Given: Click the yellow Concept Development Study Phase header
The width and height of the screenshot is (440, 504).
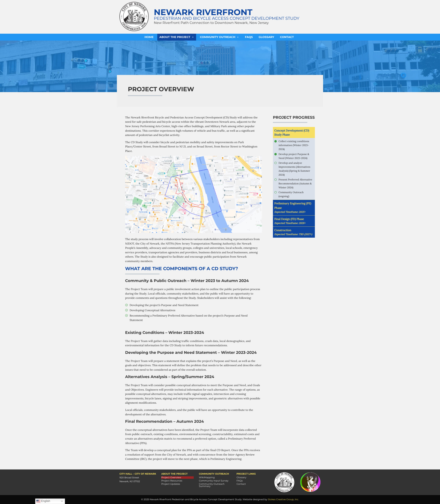Looking at the screenshot, I should 294,132.
